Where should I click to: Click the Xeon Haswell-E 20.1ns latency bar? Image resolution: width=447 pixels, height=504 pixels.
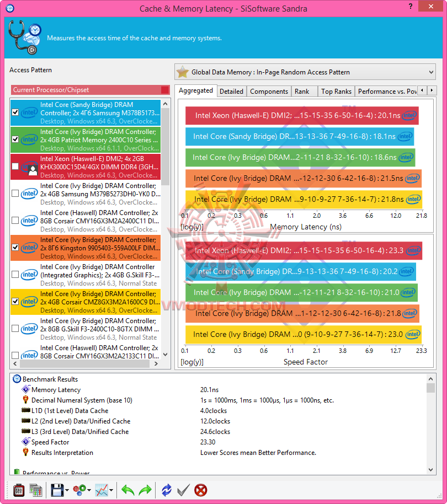pos(302,116)
